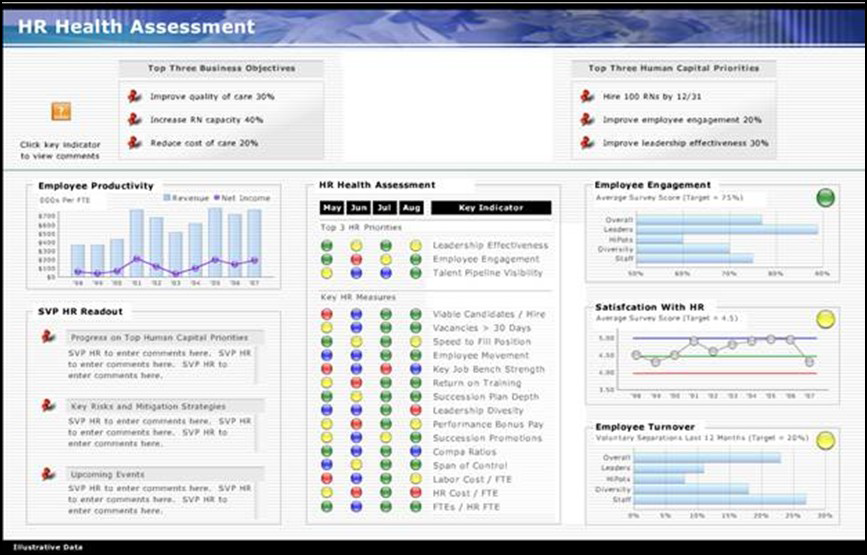Click green status indicator in Employee Engagement panel
The width and height of the screenshot is (867, 555).
pos(825,198)
